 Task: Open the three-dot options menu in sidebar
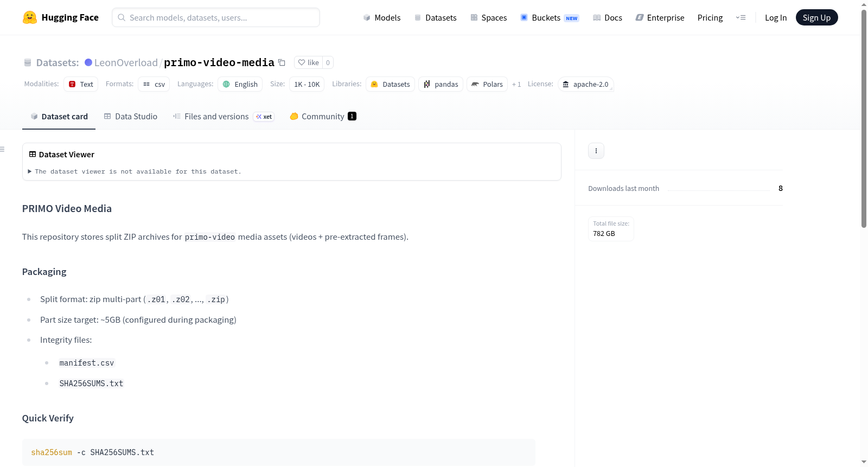coord(596,151)
